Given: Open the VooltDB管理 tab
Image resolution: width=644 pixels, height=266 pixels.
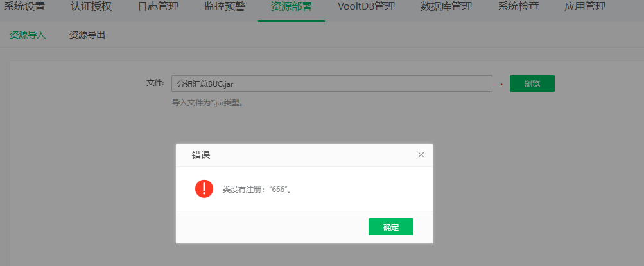Looking at the screenshot, I should click(366, 8).
